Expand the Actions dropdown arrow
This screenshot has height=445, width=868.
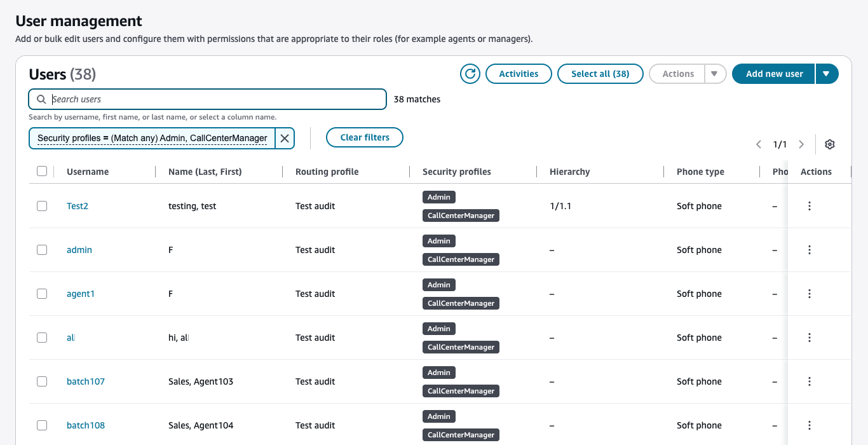click(714, 74)
